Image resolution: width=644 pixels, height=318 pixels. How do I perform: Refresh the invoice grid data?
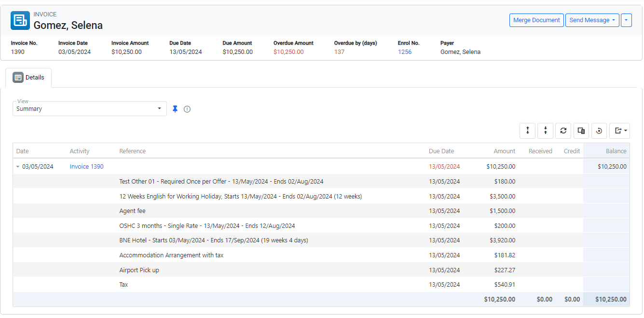click(x=563, y=131)
